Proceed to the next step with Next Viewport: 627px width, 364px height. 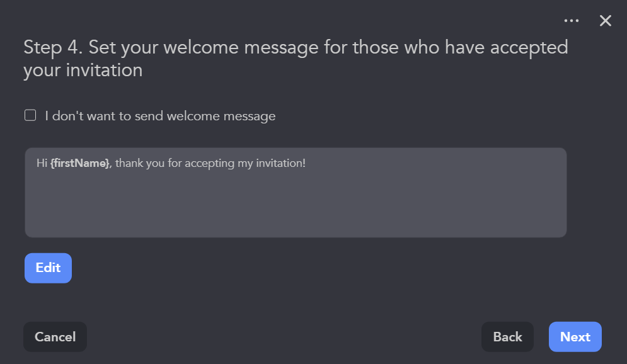(x=575, y=336)
